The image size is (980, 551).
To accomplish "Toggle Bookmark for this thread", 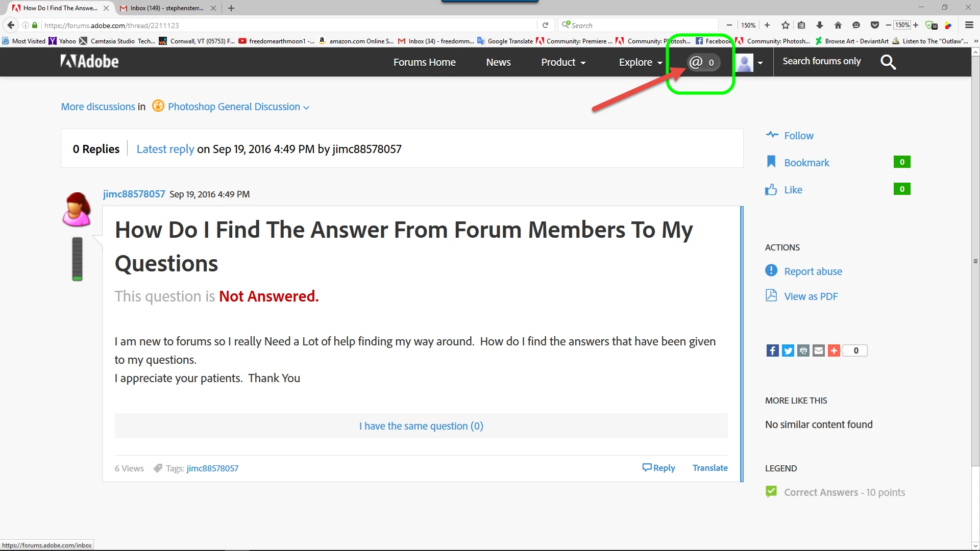I will point(806,163).
